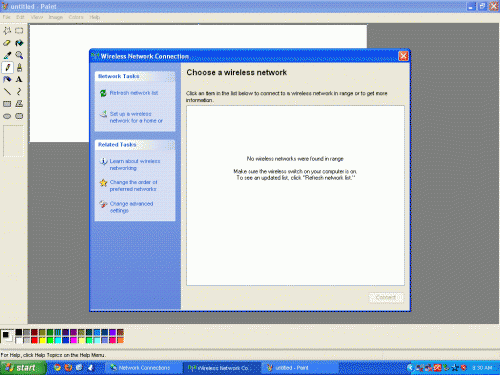Image resolution: width=500 pixels, height=375 pixels.
Task: Select the Airbrush spray tool
Action: click(x=7, y=79)
